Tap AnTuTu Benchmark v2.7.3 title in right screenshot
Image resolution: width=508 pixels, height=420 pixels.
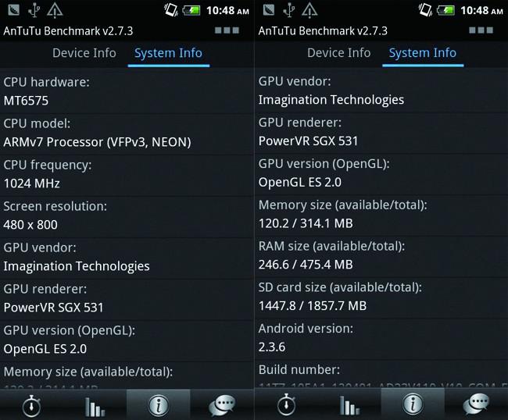[323, 30]
